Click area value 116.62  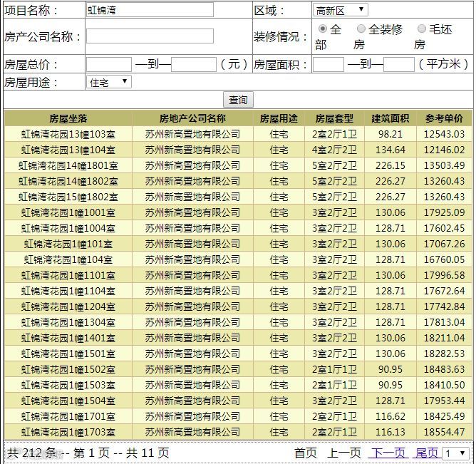coord(390,417)
